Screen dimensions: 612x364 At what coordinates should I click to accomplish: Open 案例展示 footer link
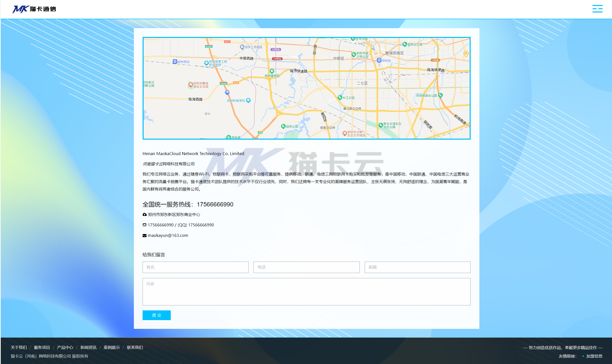(112, 347)
